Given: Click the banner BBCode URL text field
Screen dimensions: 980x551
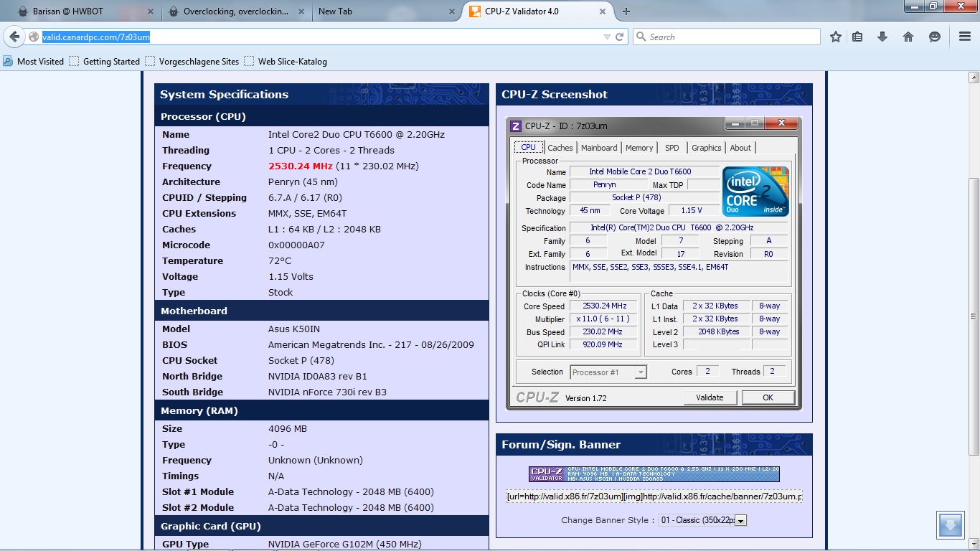Looking at the screenshot, I should click(x=654, y=496).
